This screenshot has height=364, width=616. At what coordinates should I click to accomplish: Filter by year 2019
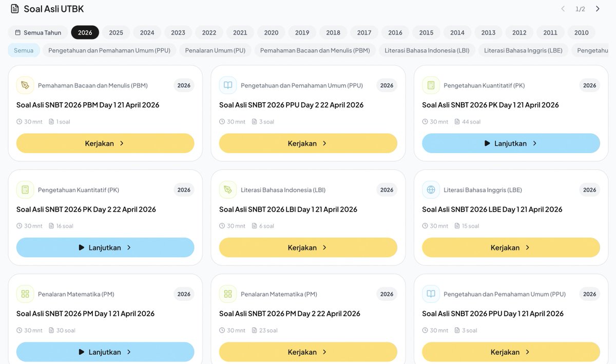[x=302, y=32]
